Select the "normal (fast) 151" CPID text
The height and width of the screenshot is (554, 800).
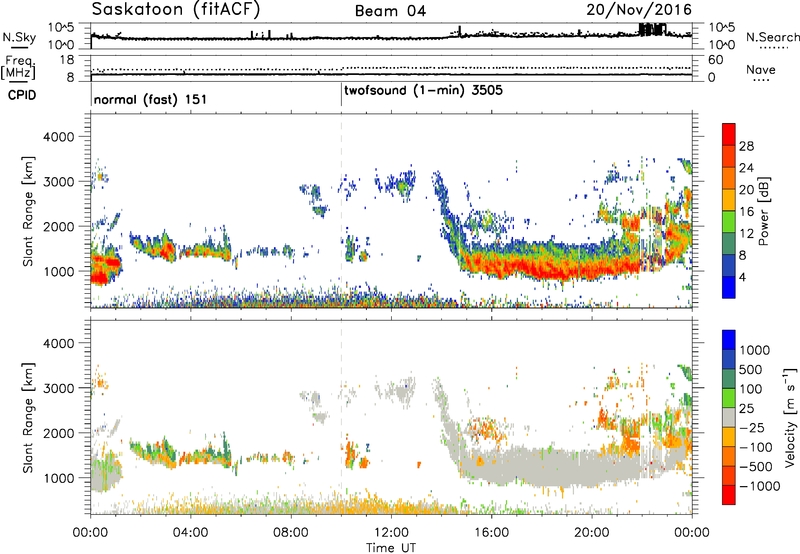[x=150, y=99]
